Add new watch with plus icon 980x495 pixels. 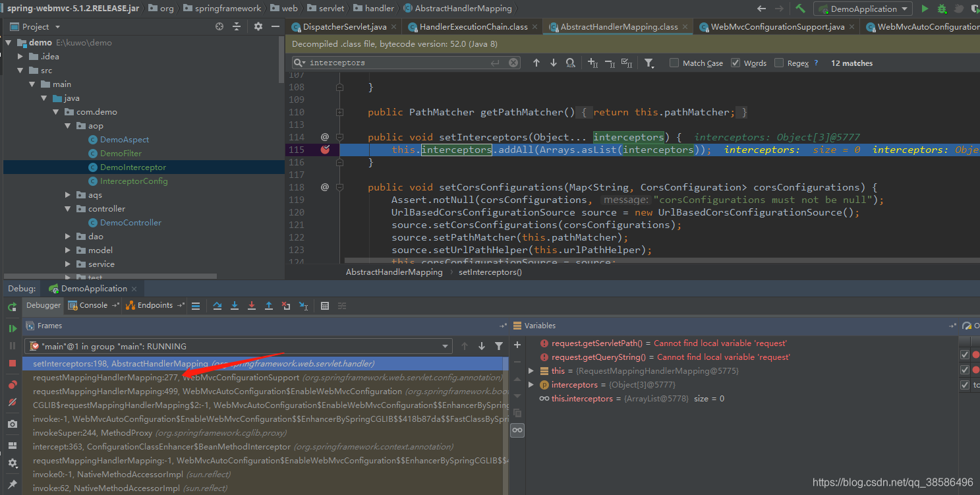pyautogui.click(x=517, y=344)
